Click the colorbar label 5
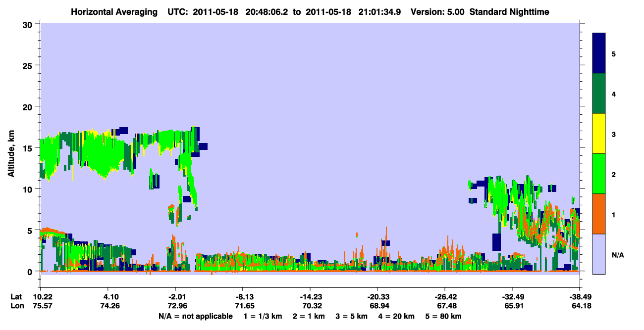Image resolution: width=644 pixels, height=330 pixels. (614, 53)
